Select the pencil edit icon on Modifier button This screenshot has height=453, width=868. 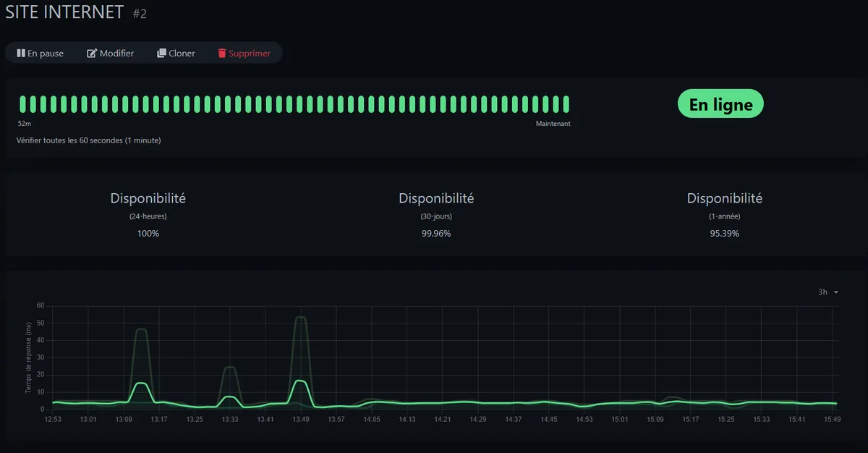pyautogui.click(x=90, y=53)
